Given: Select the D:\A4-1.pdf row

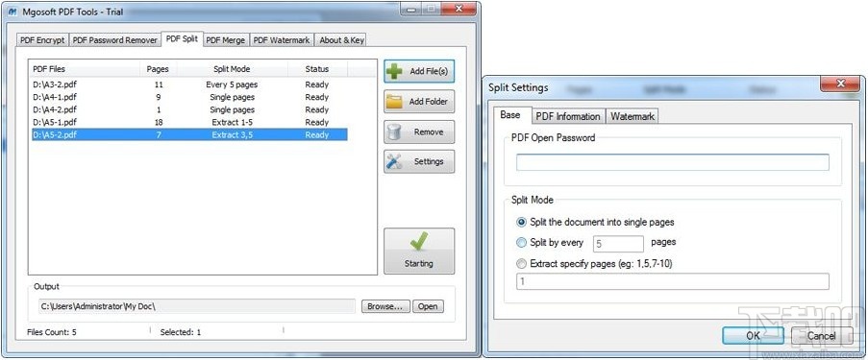Looking at the screenshot, I should click(x=188, y=97).
